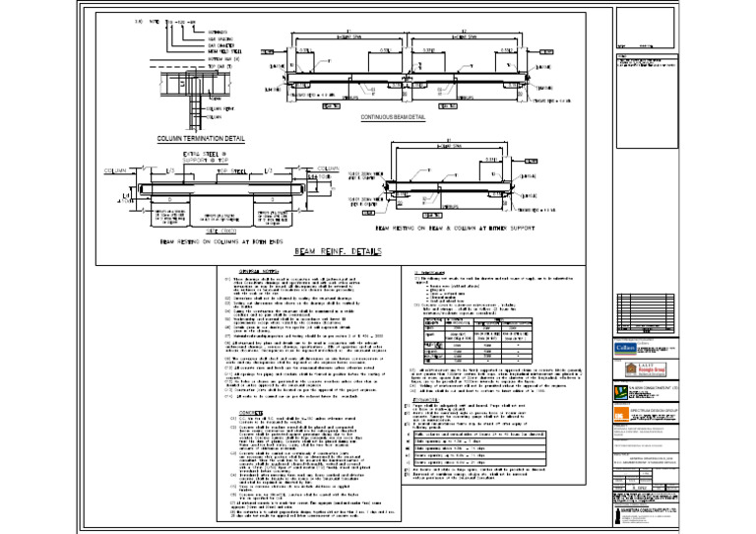
Task: Click the "BEAM REINF. DETAILS" heading
Action: click(338, 251)
